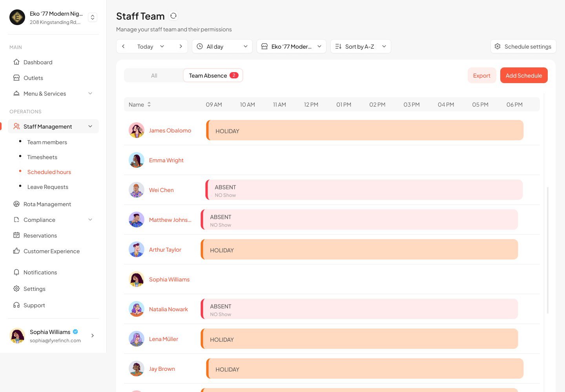Screen dimensions: 565x392
Task: Click Wei Chen's avatar
Action: tap(137, 190)
